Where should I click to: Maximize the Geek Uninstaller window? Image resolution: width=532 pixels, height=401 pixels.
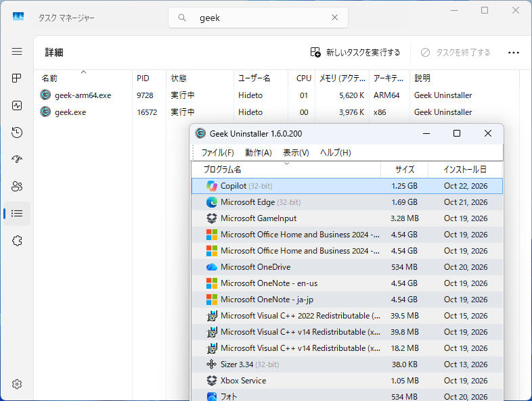[x=457, y=133]
